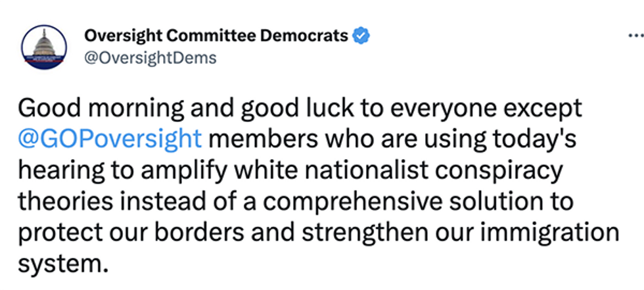Click the blue verified checkmark badge

[x=361, y=36]
